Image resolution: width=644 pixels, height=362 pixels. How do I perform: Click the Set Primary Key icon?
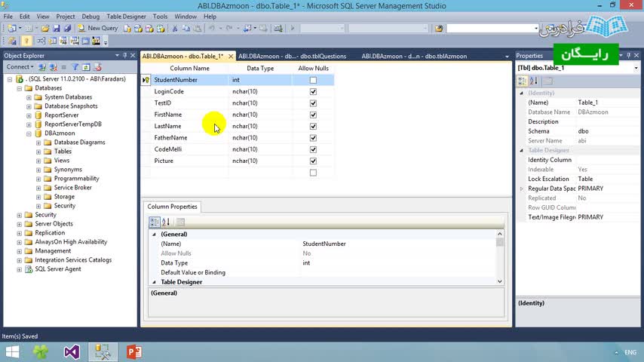[x=26, y=41]
